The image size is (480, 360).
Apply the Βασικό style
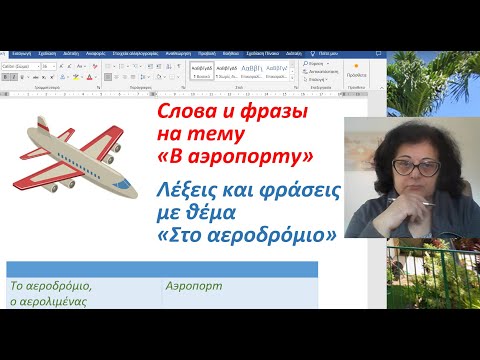click(x=202, y=71)
